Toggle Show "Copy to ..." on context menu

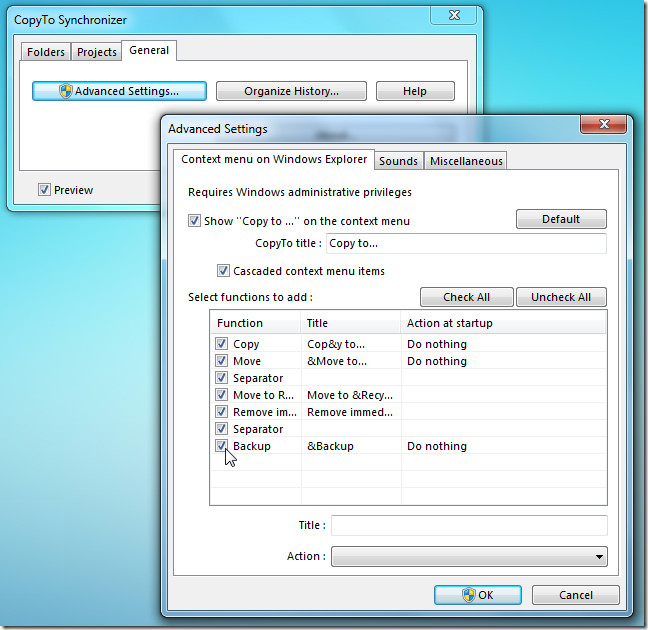pyautogui.click(x=194, y=221)
